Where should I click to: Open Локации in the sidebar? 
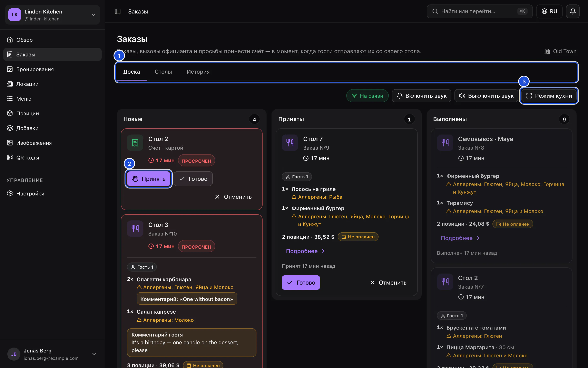(52, 84)
